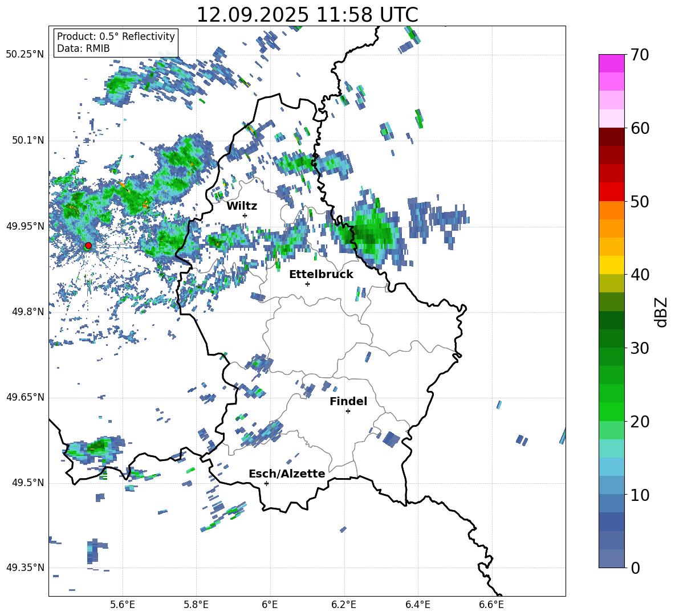Click the latitude label 50.1°N
Viewport: 675px width, 616px height.
point(28,140)
